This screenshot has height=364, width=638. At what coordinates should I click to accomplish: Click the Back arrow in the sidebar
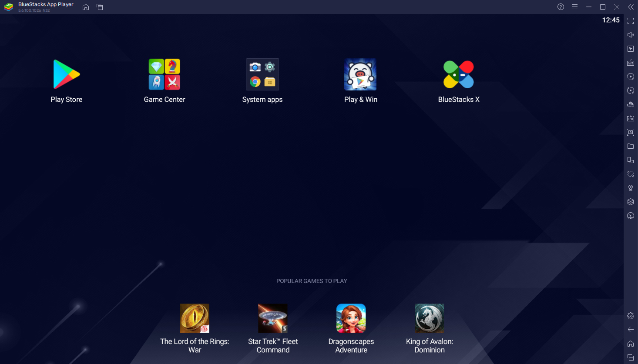(631, 330)
